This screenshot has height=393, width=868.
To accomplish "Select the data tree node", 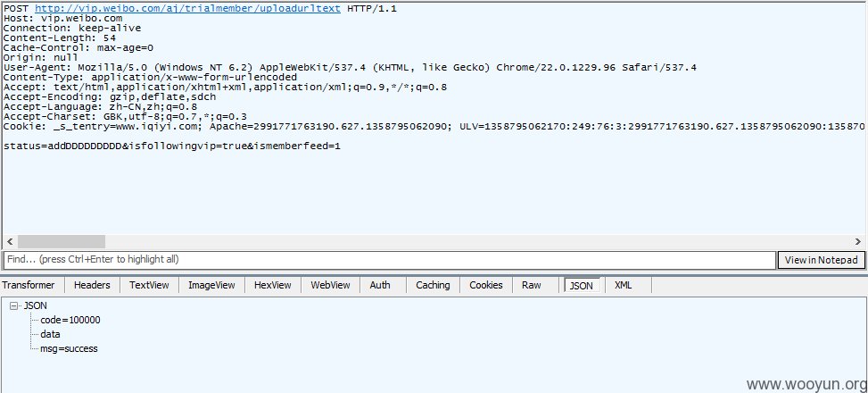I will tap(50, 334).
